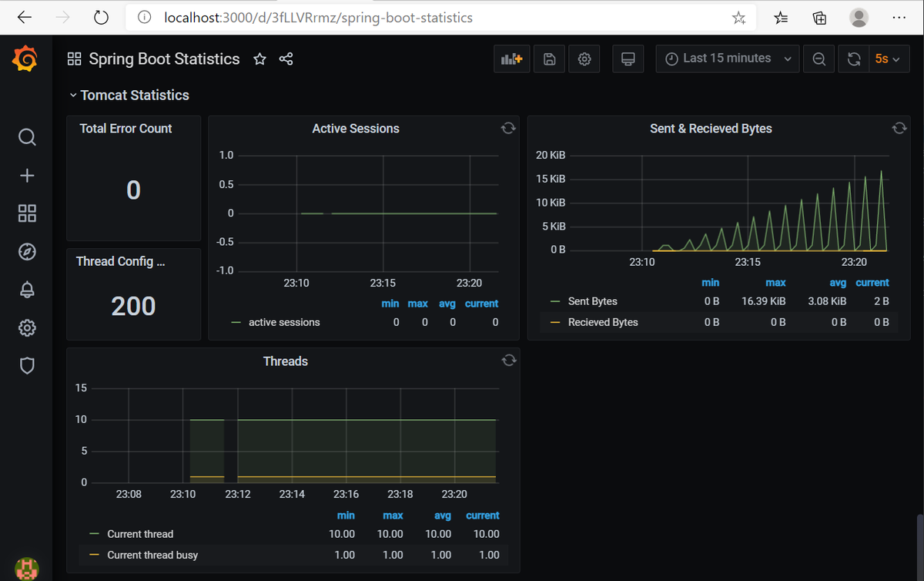This screenshot has height=581, width=924.
Task: Change color of Sent Bytes series swatch
Action: [x=555, y=301]
